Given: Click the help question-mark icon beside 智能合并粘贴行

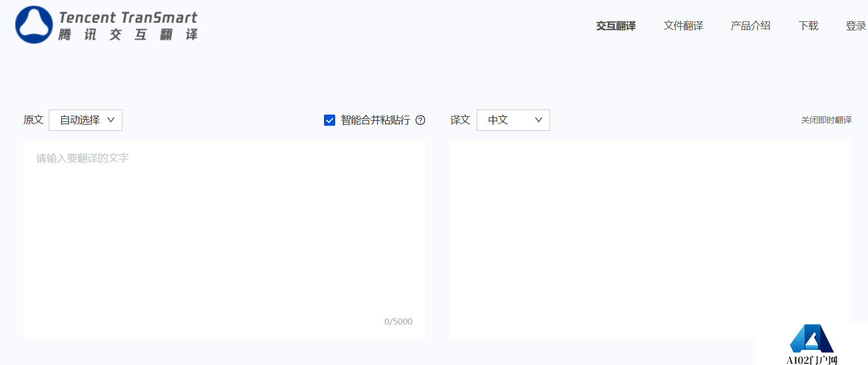Looking at the screenshot, I should (x=421, y=120).
